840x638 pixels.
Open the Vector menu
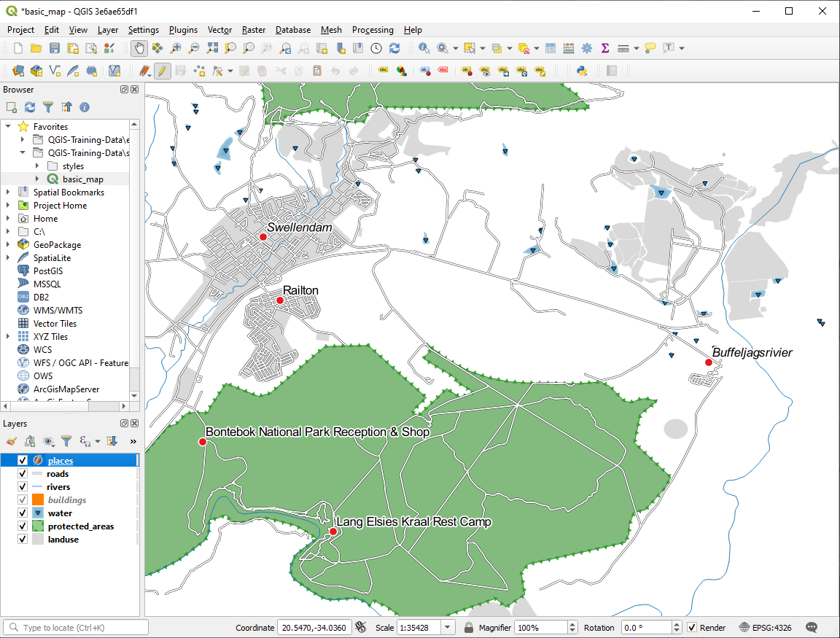(x=219, y=30)
